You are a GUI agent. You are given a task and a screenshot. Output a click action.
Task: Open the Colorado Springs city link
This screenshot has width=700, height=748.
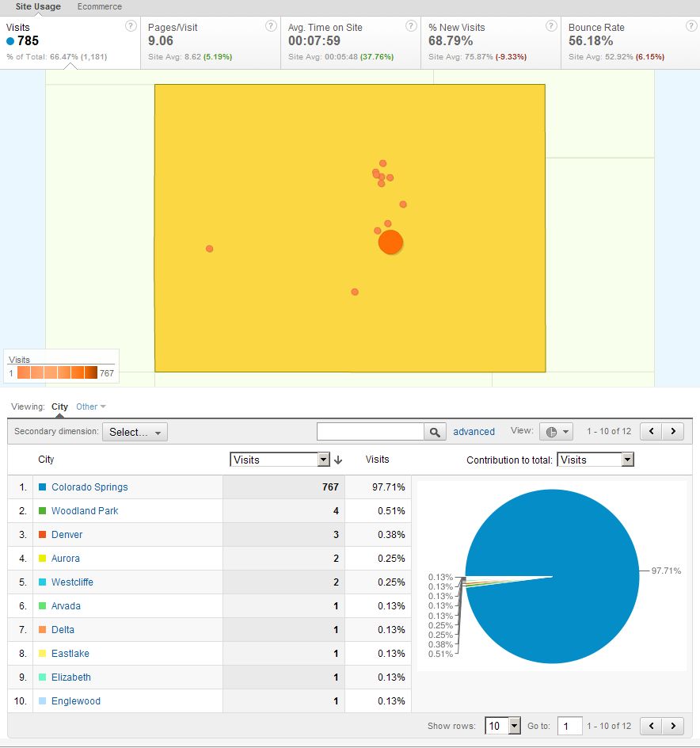tap(89, 487)
